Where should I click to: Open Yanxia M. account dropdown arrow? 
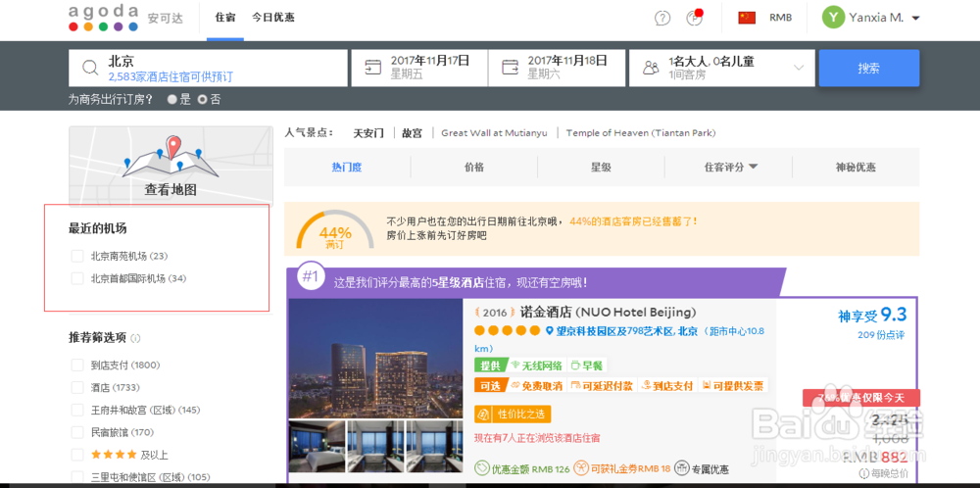915,18
